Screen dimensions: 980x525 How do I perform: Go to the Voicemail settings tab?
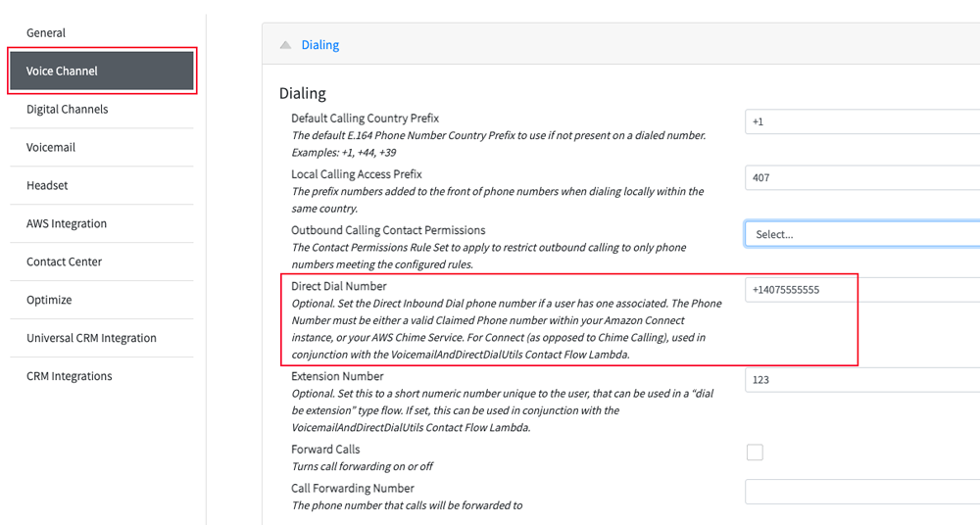point(102,148)
